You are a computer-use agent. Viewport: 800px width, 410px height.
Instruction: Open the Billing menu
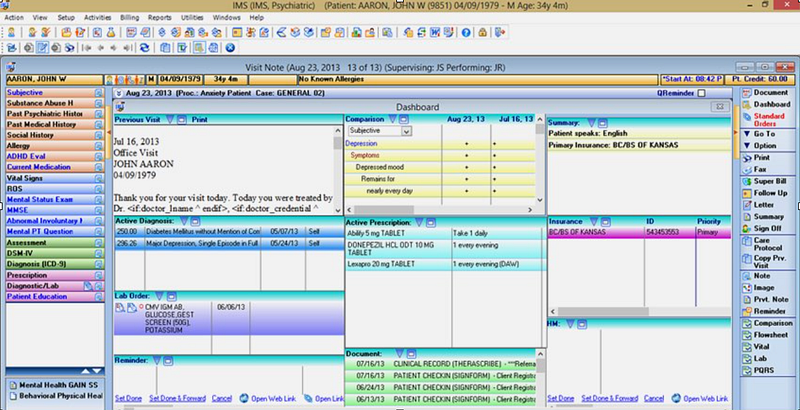[x=130, y=17]
